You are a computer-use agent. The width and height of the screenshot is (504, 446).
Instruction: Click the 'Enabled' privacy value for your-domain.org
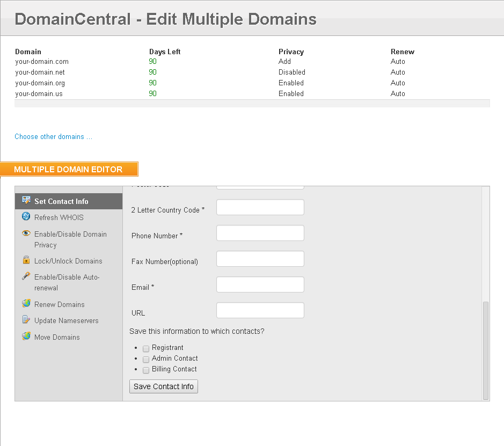tap(291, 83)
